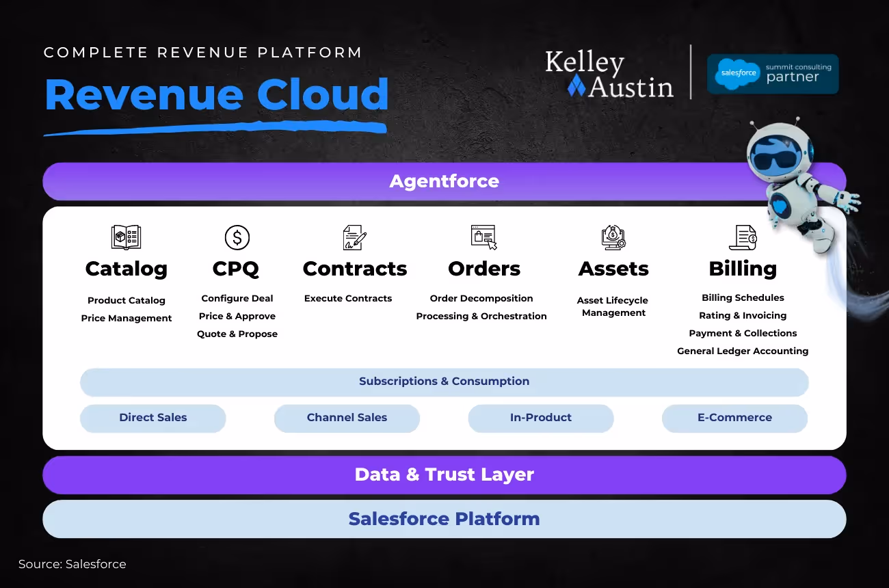889x588 pixels.
Task: Click the Orders shopping-window icon
Action: tap(483, 237)
